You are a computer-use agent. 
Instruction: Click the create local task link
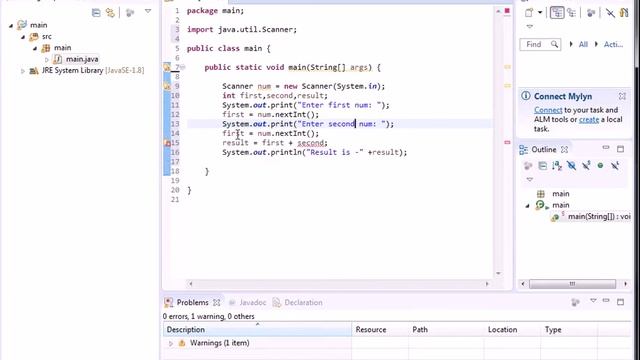(x=589, y=120)
